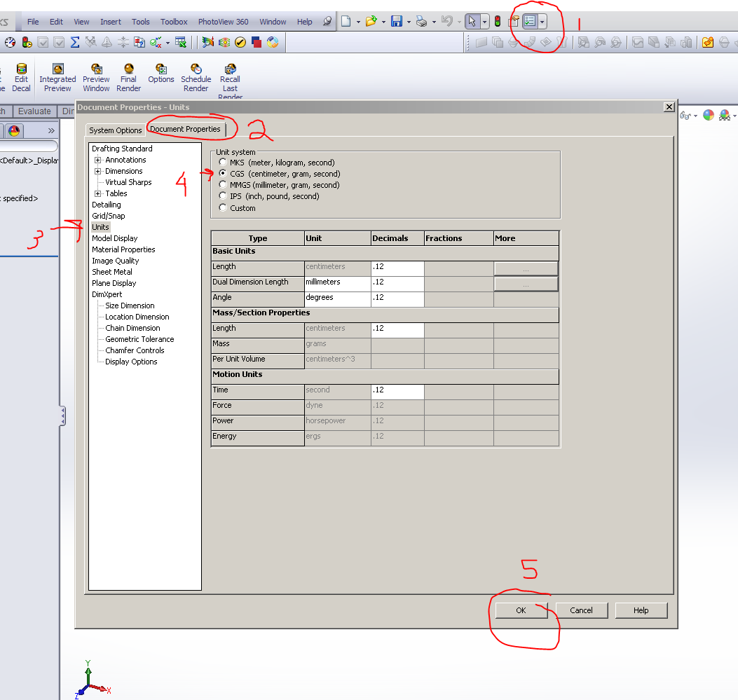
Task: Click the traffic light with clock icon
Action: [27, 42]
